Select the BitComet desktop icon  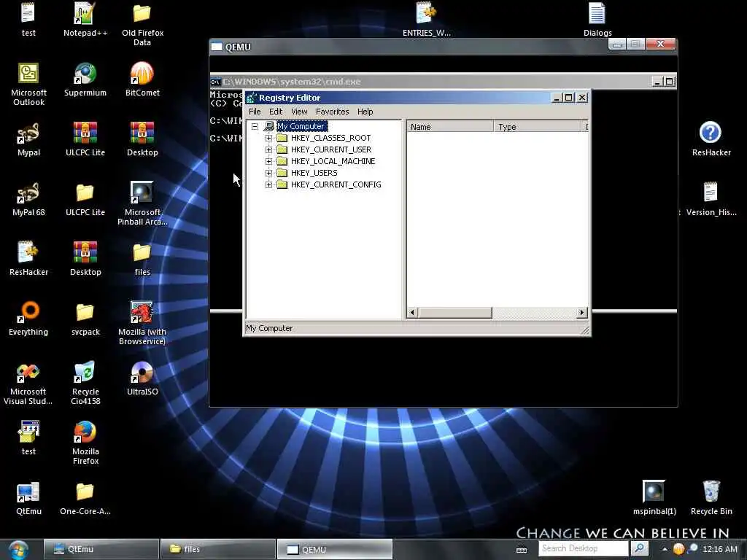click(x=142, y=79)
